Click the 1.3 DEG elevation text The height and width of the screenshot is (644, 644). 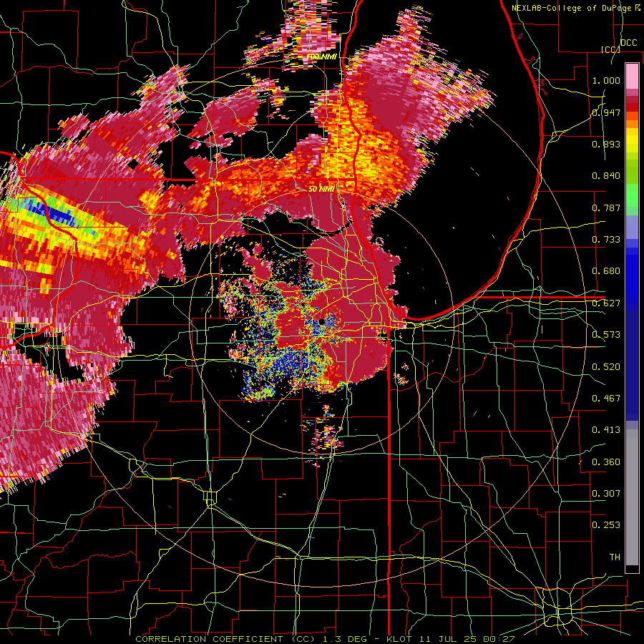point(345,639)
